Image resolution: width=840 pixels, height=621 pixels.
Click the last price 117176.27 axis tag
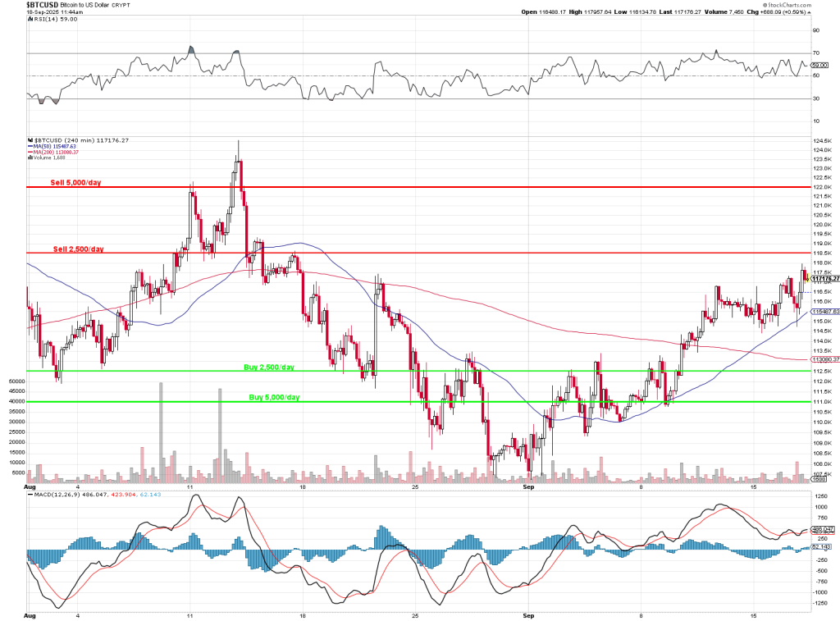824,278
